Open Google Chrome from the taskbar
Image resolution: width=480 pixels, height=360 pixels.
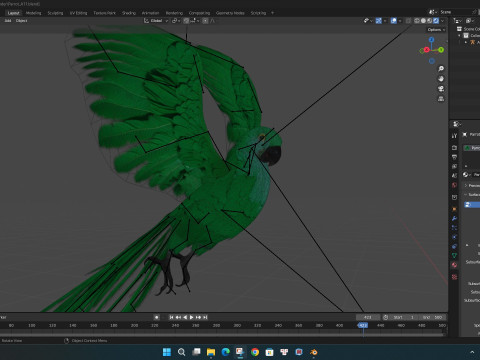pos(255,352)
